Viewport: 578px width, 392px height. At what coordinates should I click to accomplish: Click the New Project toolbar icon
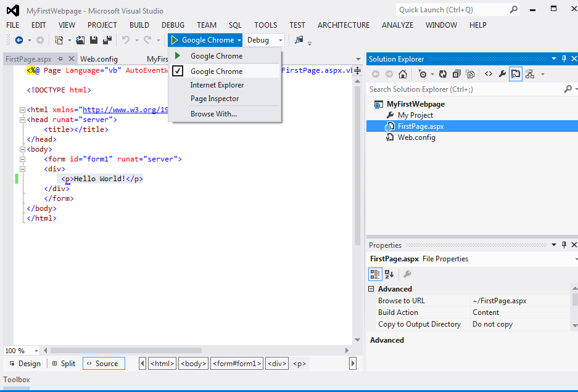59,40
